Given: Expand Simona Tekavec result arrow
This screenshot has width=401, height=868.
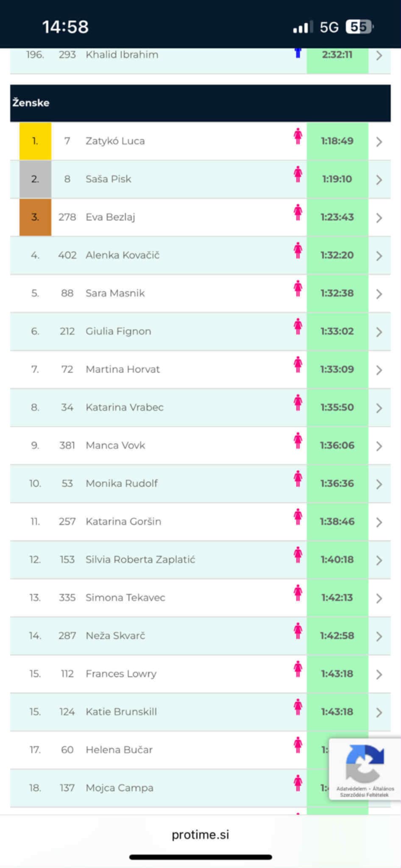Looking at the screenshot, I should tap(379, 598).
